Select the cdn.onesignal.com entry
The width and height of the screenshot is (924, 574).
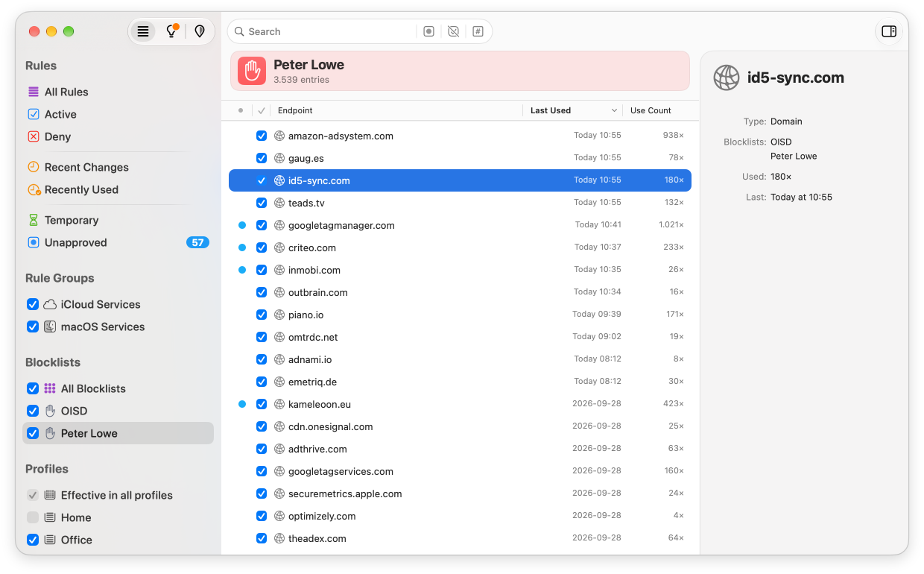[460, 426]
